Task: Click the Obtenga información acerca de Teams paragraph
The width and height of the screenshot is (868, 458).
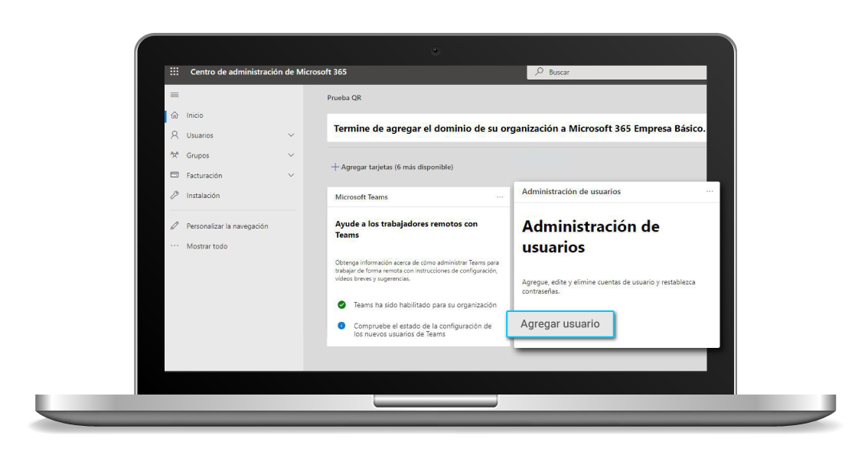Action: (417, 271)
